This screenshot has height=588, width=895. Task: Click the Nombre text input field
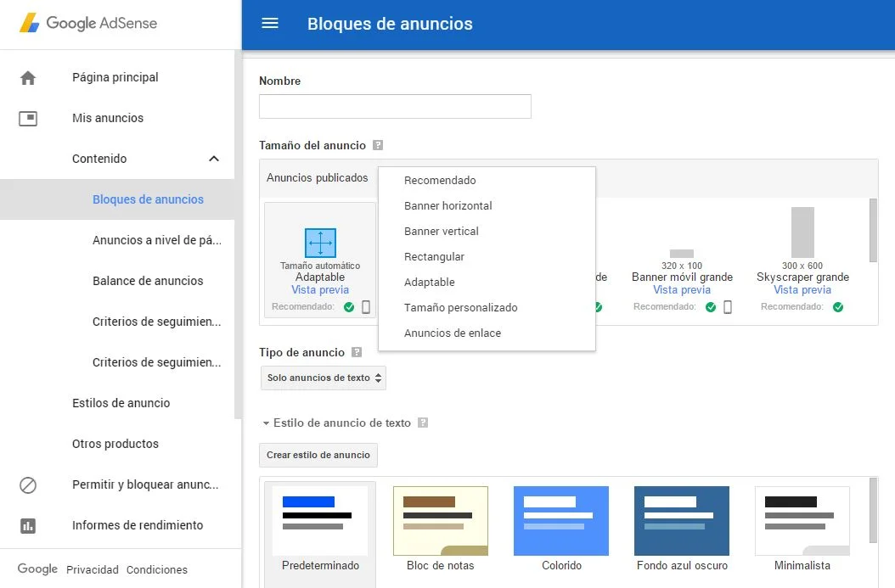coord(395,107)
